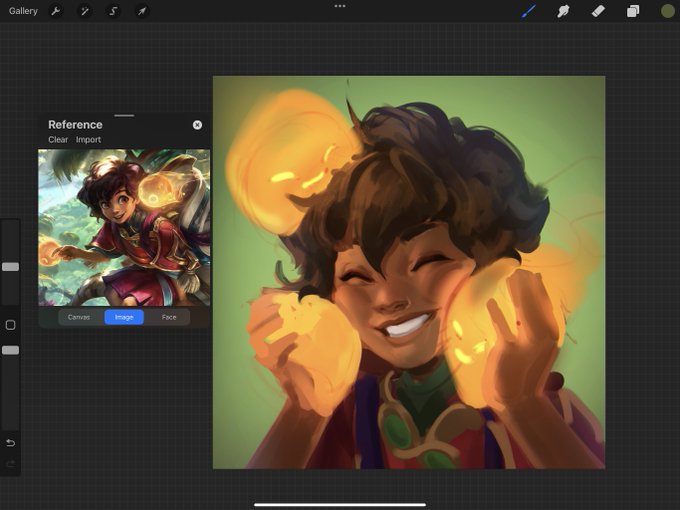Select the Eraser tool

click(598, 11)
